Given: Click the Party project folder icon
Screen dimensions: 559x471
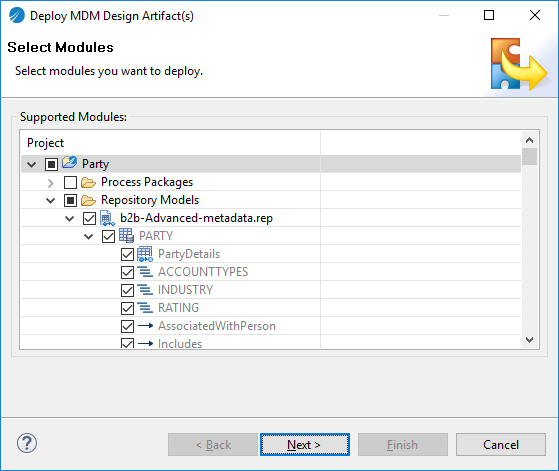Looking at the screenshot, I should (x=70, y=163).
